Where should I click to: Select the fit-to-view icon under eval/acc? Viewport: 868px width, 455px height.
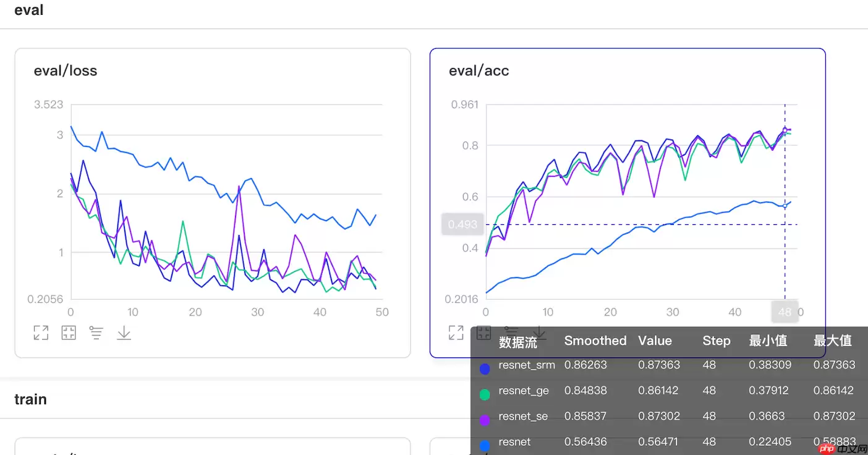(483, 333)
